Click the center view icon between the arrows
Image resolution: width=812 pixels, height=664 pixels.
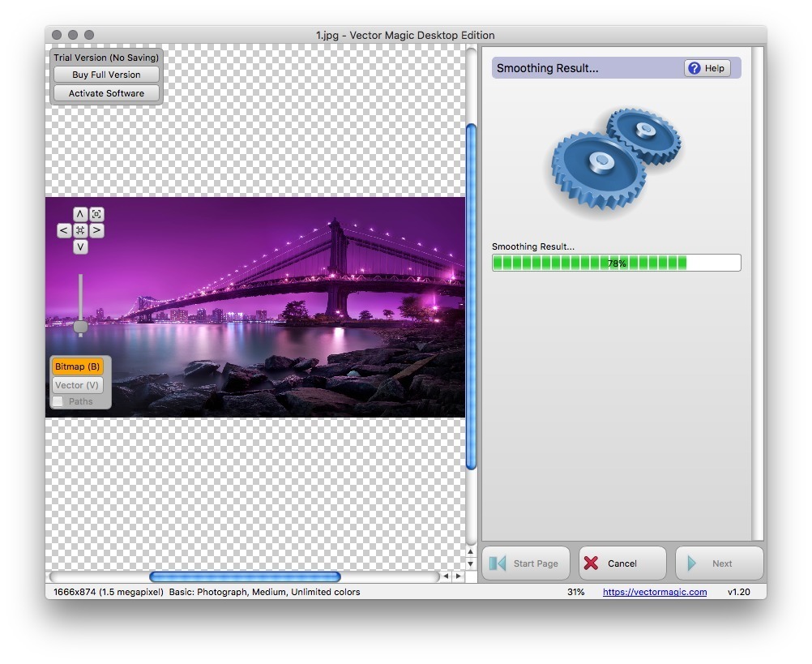click(x=80, y=230)
